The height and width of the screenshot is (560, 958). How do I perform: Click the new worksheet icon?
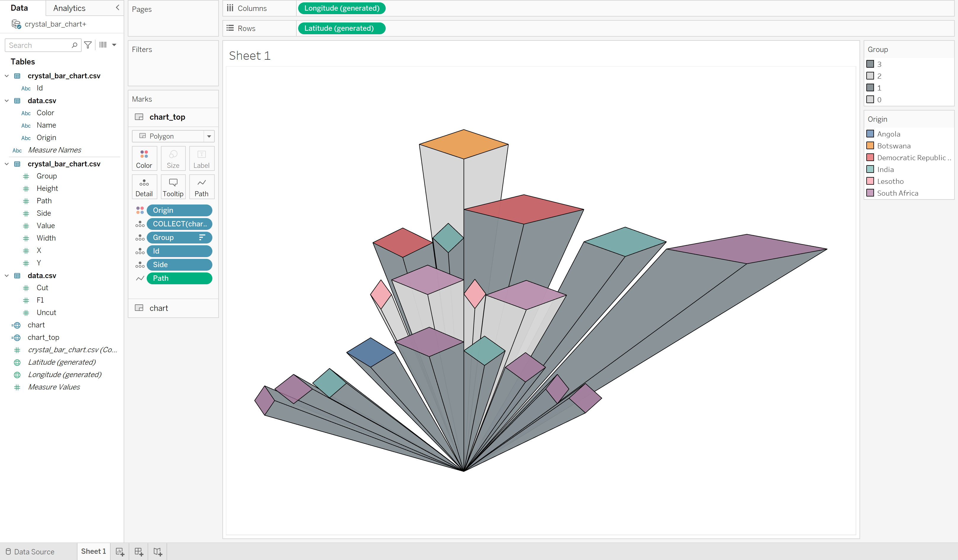(x=120, y=552)
